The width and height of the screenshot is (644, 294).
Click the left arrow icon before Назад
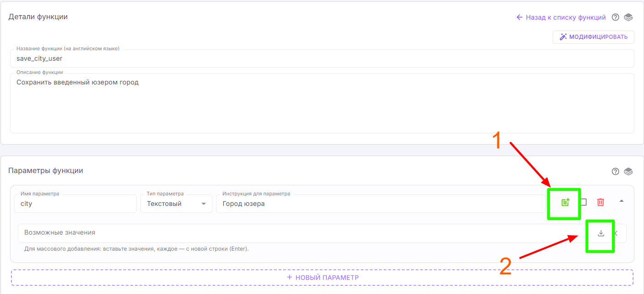[x=519, y=17]
